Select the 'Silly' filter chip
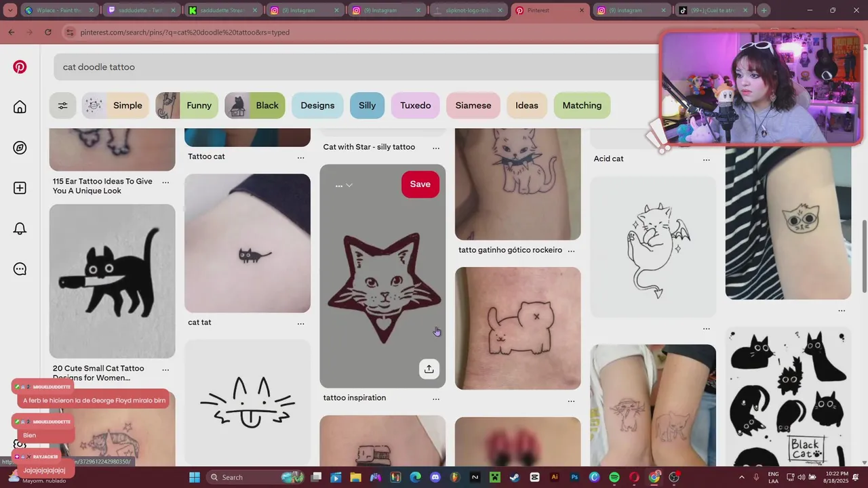The height and width of the screenshot is (488, 868). pos(367,105)
